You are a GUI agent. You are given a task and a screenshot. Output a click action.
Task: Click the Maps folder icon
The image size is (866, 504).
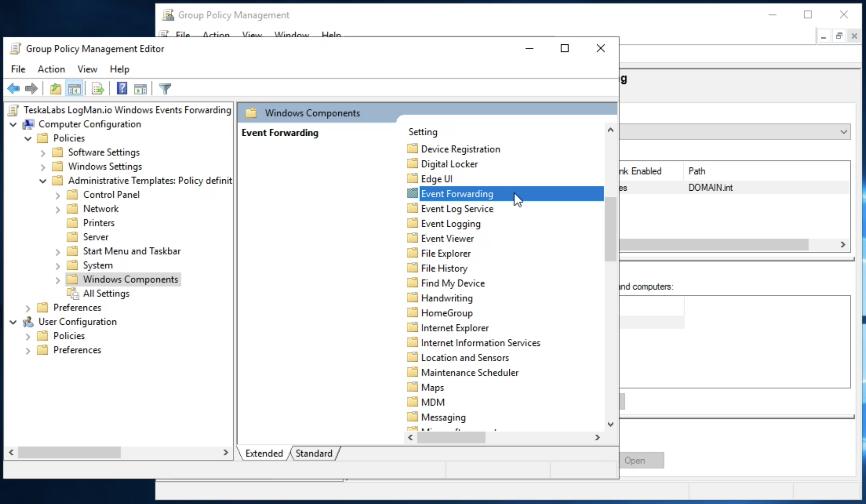click(412, 387)
